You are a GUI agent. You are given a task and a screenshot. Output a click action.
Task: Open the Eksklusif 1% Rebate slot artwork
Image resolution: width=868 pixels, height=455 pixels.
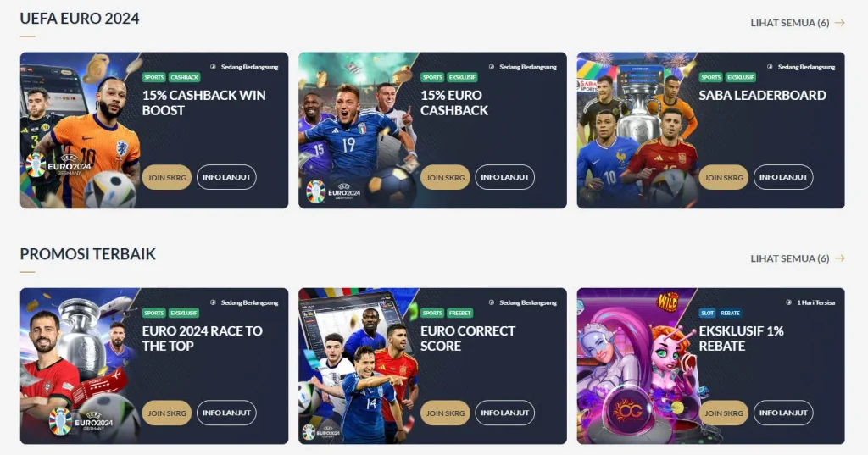point(637,366)
